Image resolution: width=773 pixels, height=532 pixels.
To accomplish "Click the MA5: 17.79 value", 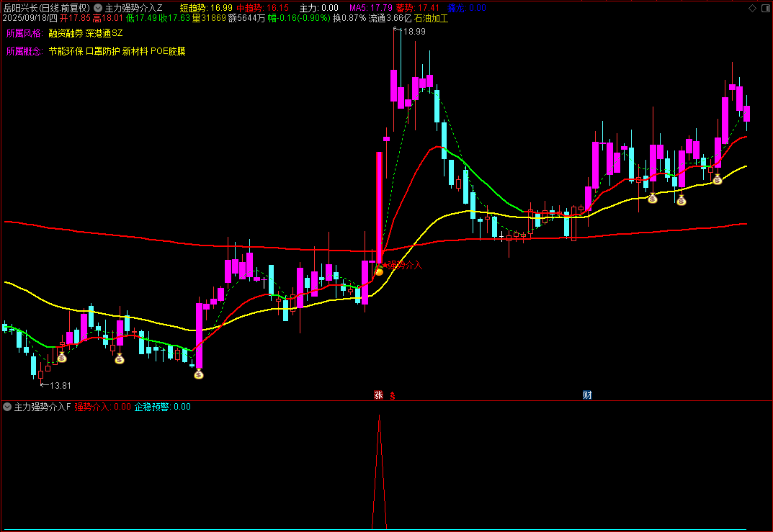I will pos(371,8).
